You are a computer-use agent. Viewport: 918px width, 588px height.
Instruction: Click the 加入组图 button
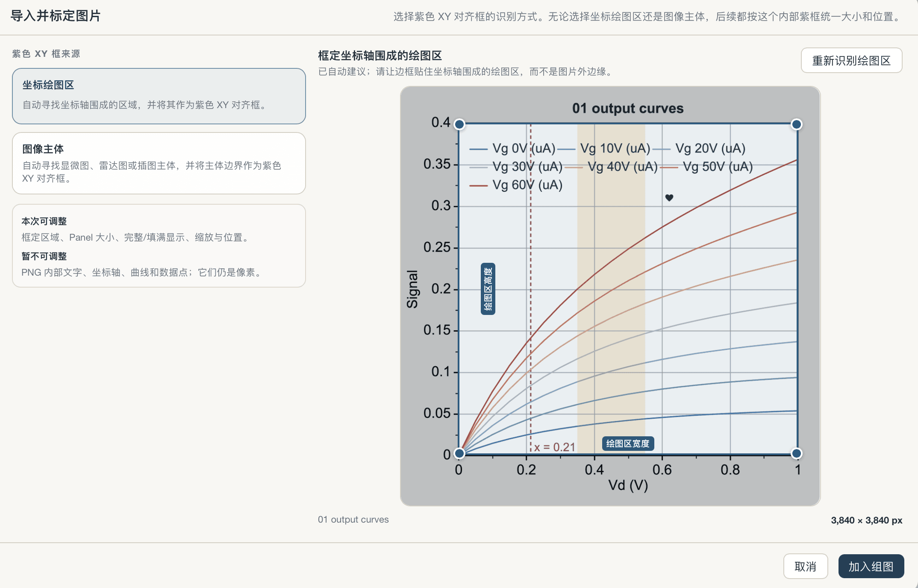pyautogui.click(x=871, y=566)
